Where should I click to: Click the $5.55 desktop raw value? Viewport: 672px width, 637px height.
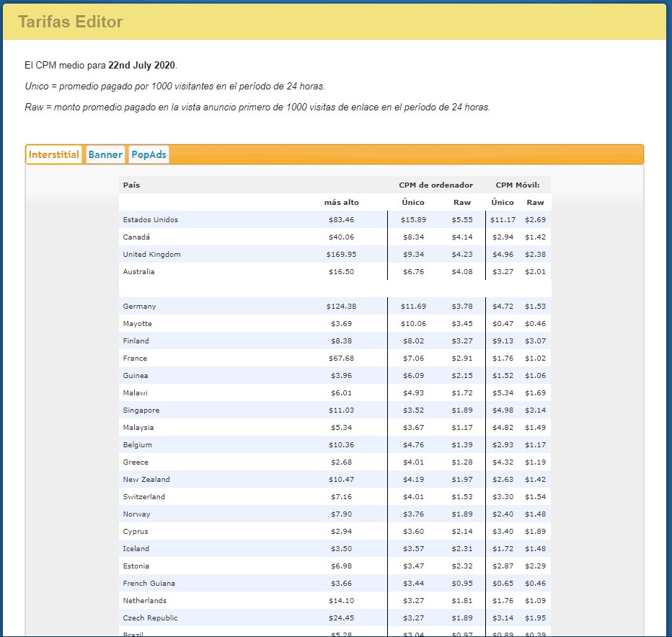coord(462,220)
